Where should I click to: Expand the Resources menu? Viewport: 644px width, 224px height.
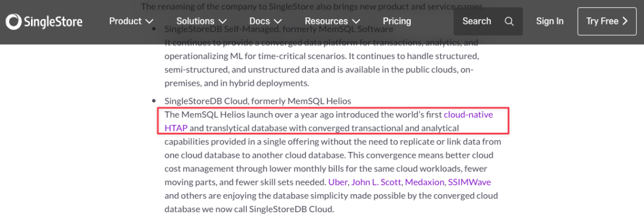(332, 21)
